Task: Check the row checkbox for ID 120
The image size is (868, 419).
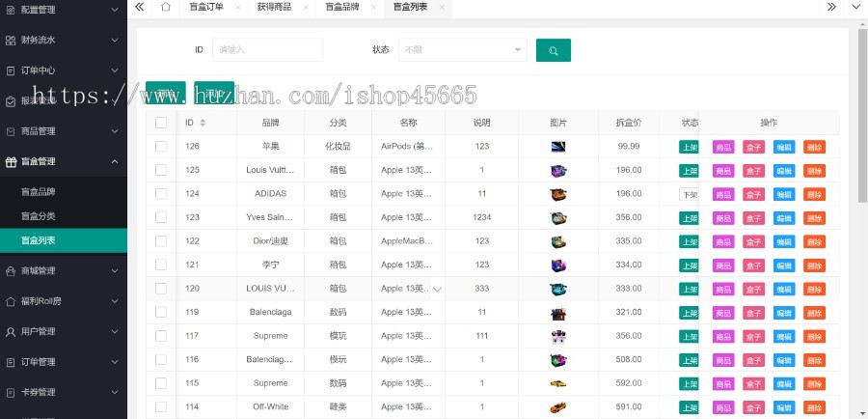Action: pyautogui.click(x=161, y=289)
